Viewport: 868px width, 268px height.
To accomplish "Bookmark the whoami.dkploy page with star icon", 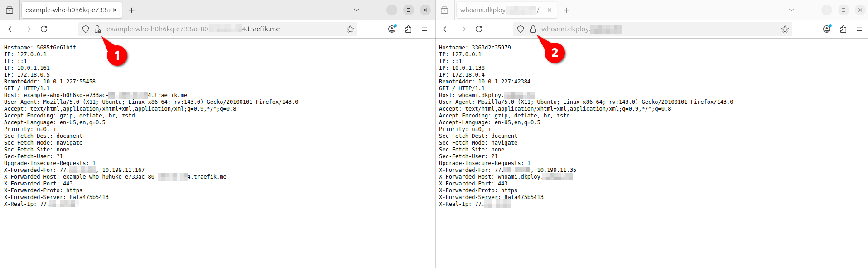I will coord(785,29).
